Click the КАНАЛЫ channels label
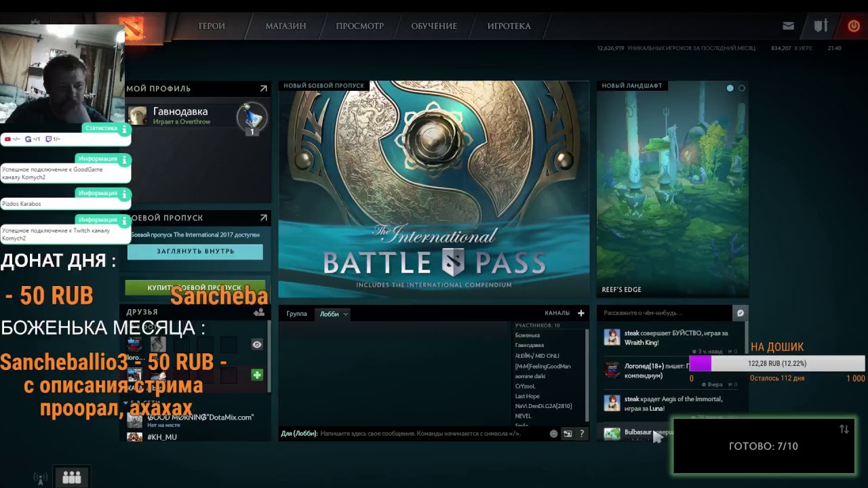The height and width of the screenshot is (488, 868). (557, 313)
